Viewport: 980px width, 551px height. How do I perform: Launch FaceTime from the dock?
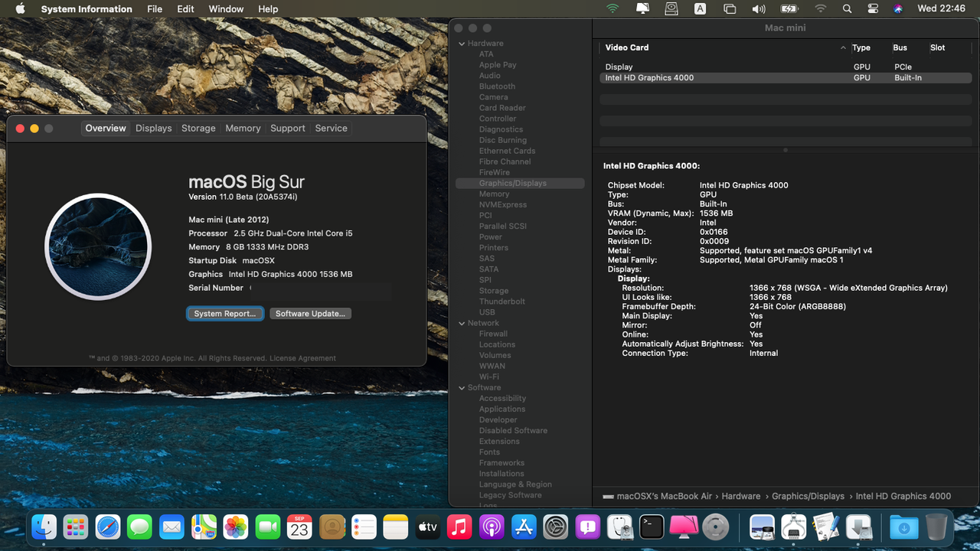(267, 527)
